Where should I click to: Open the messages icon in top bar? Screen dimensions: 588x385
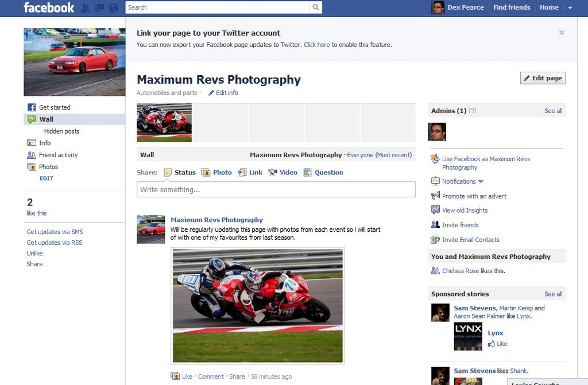click(x=99, y=7)
